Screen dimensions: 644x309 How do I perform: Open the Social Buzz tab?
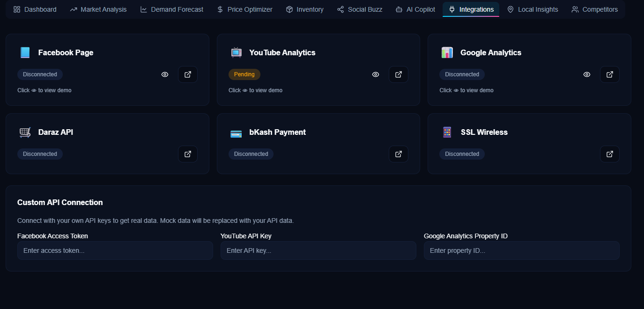point(360,9)
